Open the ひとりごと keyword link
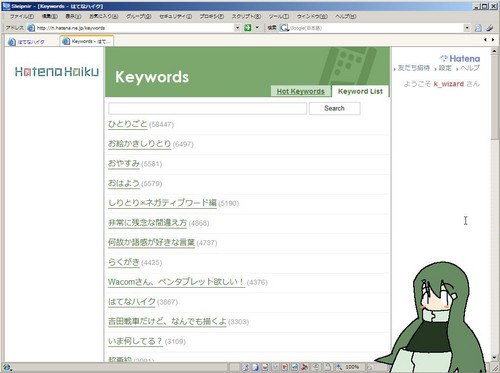The width and height of the screenshot is (500, 373). (127, 124)
